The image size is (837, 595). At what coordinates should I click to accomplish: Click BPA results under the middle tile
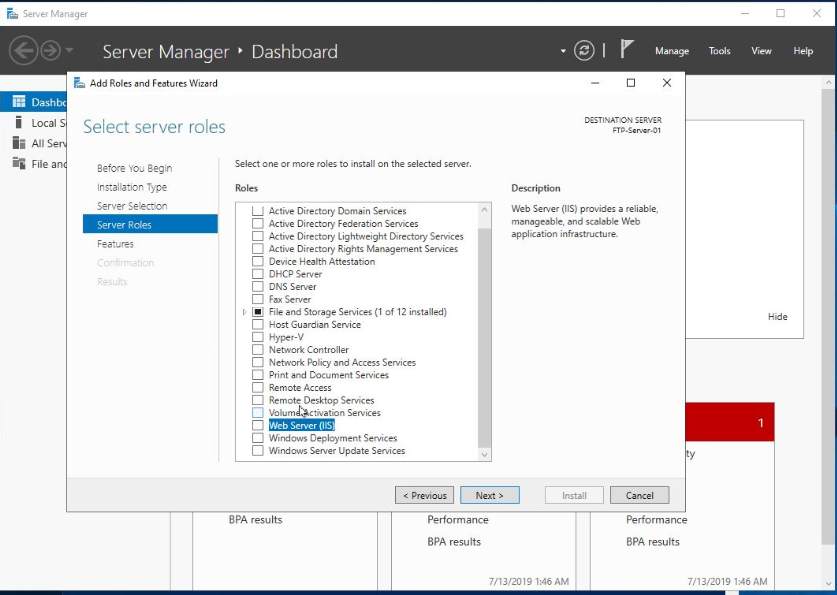tap(454, 542)
